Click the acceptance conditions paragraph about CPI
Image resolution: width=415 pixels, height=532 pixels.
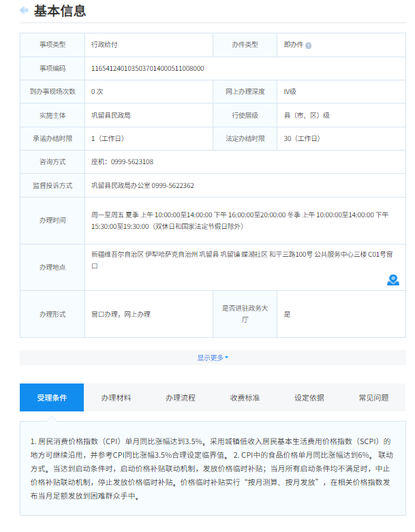[x=212, y=469]
